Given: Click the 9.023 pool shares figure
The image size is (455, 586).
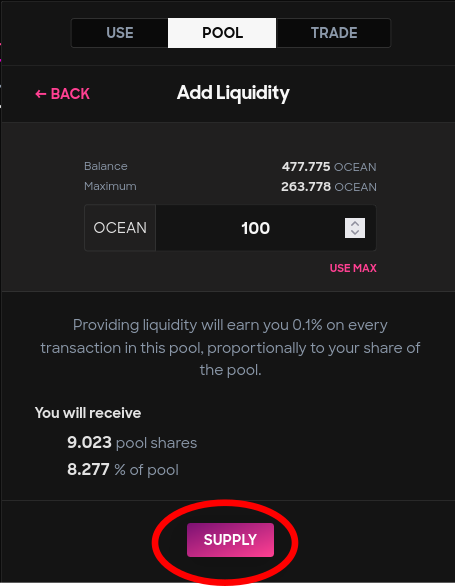Looking at the screenshot, I should (132, 442).
